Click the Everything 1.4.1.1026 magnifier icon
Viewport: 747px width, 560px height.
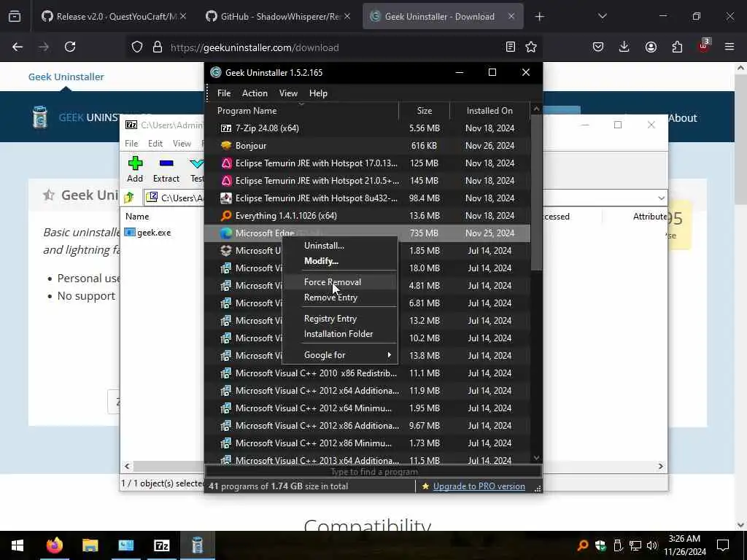click(x=226, y=216)
